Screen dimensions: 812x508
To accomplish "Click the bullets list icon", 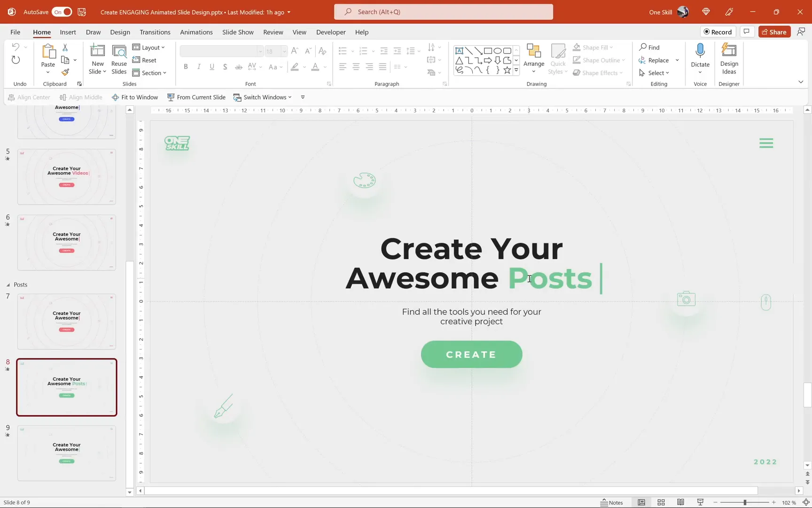I will pyautogui.click(x=343, y=51).
